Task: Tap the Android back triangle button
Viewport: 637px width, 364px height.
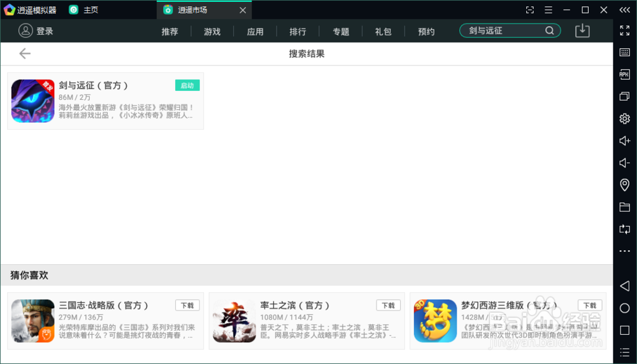Action: click(624, 286)
